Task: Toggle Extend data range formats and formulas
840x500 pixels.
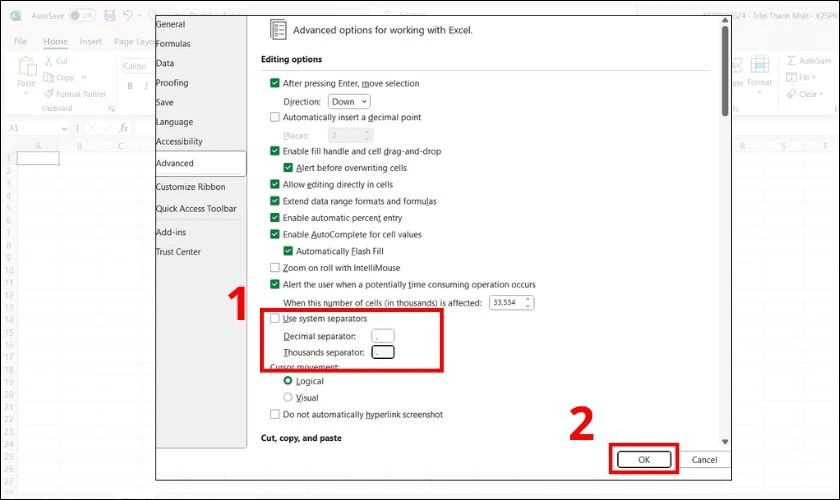Action: [275, 201]
